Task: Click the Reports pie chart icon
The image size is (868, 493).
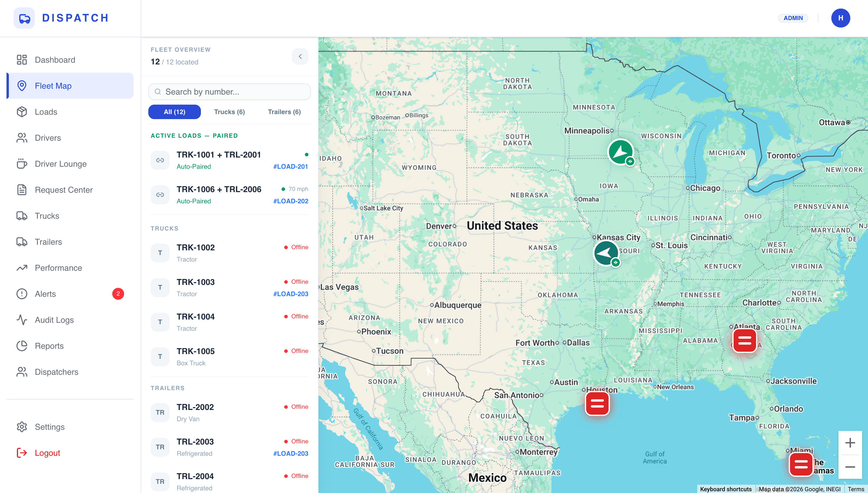Action: (22, 346)
